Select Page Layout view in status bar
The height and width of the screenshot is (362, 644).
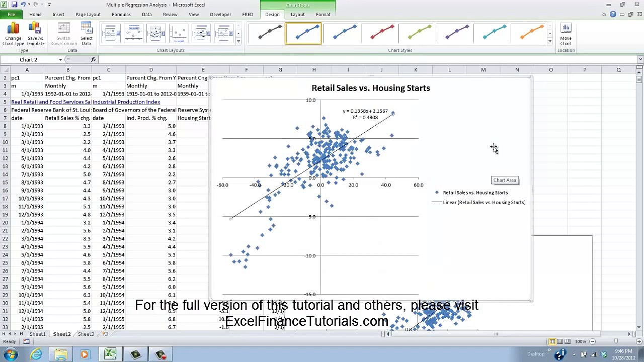[x=559, y=342]
